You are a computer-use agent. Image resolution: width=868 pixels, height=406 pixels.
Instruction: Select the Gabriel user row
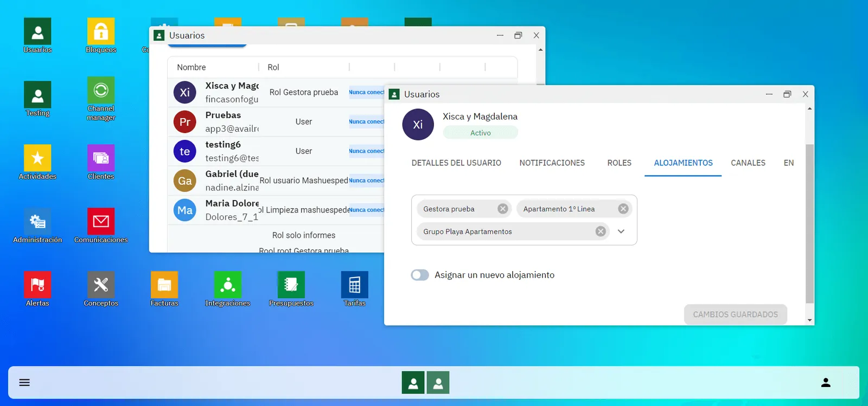[276, 181]
